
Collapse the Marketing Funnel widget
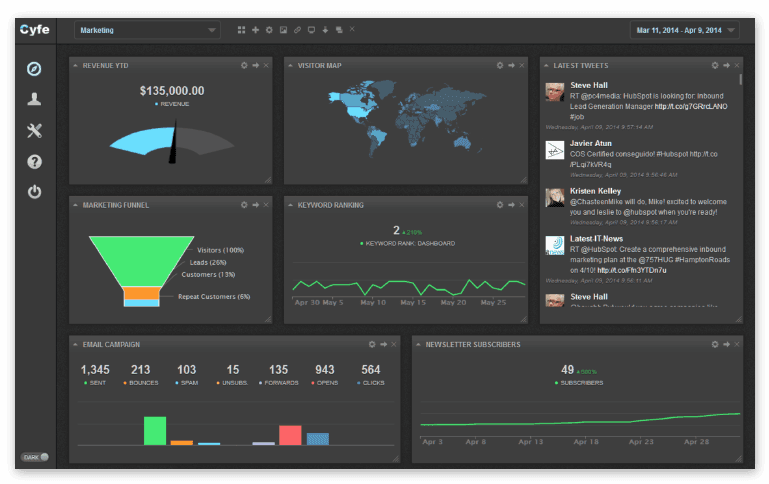(x=75, y=205)
